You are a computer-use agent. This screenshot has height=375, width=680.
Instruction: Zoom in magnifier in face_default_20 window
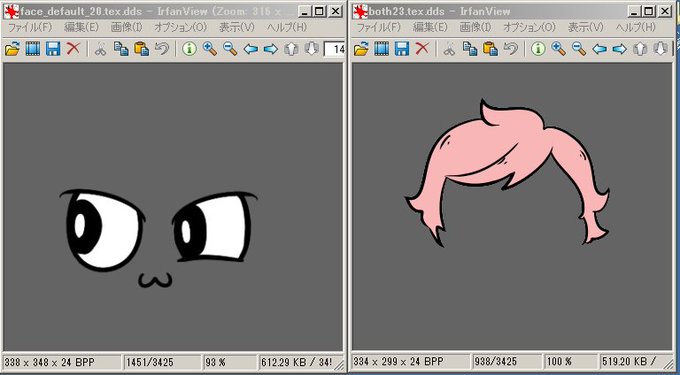click(x=209, y=49)
